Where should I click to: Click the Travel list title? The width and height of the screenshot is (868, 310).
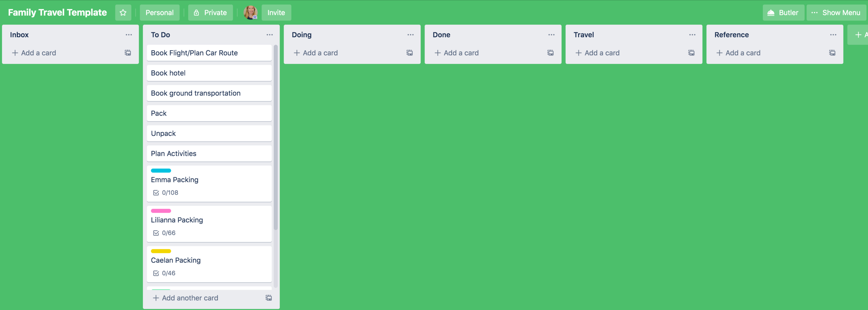pyautogui.click(x=584, y=35)
